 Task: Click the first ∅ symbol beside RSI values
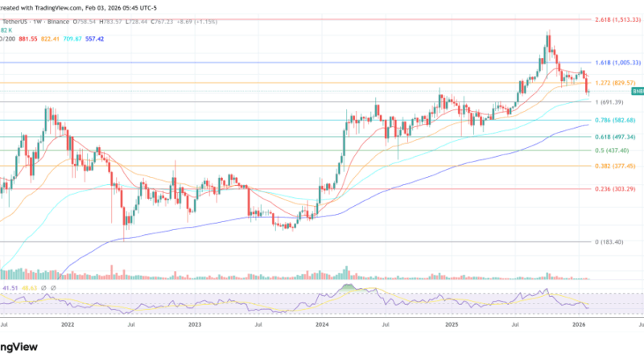[45, 286]
